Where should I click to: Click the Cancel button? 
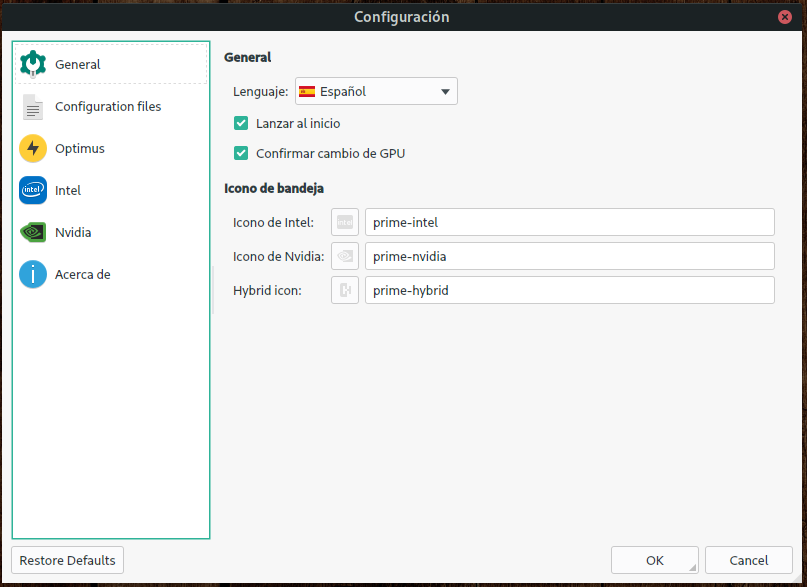[x=748, y=560]
